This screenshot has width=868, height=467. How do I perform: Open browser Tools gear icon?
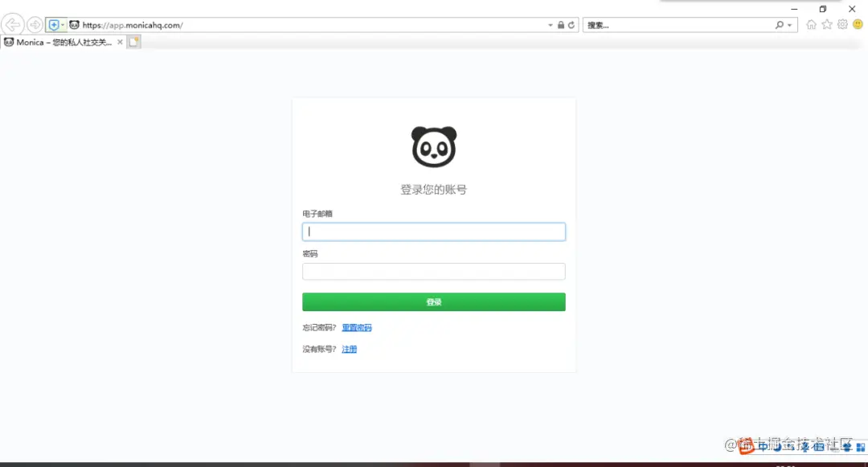click(842, 24)
